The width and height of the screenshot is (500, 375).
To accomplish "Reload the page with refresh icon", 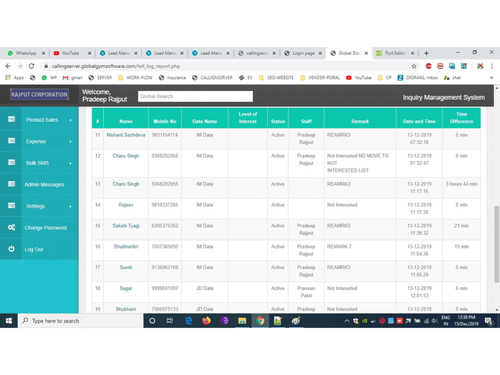I will pos(31,66).
